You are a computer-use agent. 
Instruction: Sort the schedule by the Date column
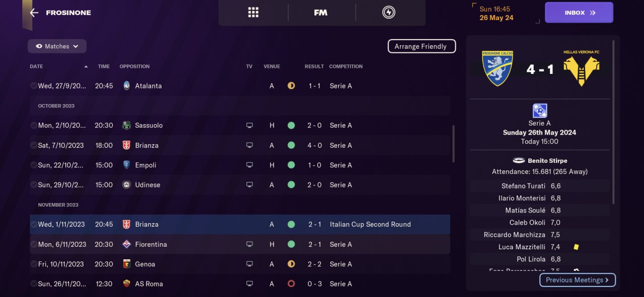pyautogui.click(x=36, y=66)
